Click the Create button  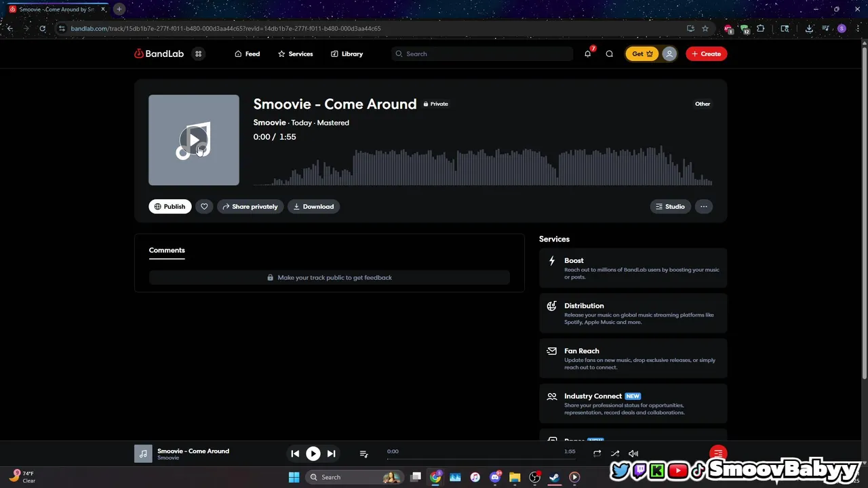pos(706,54)
